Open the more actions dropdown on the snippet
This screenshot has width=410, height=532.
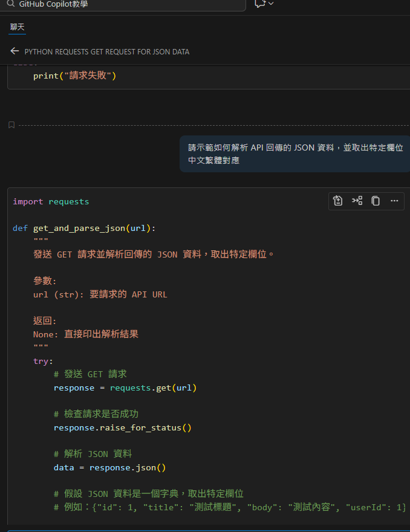[394, 201]
